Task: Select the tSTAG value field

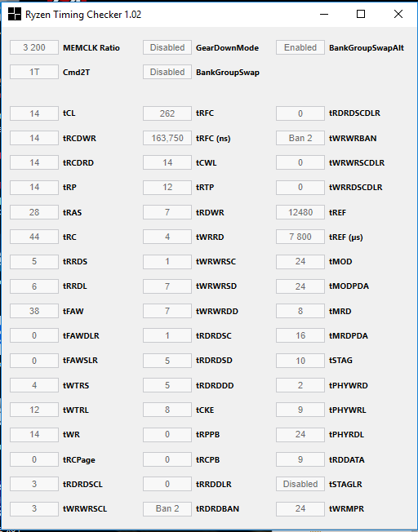Action: 300,361
